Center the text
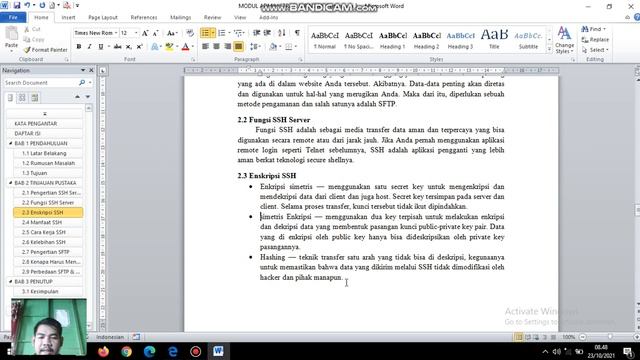Image resolution: width=640 pixels, height=360 pixels. [x=216, y=47]
